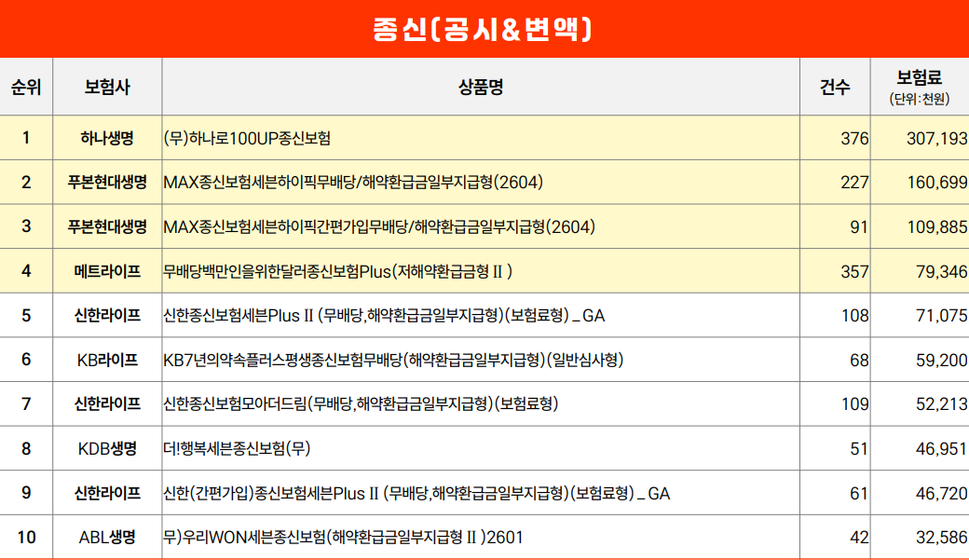The image size is (969, 560).
Task: Click product MAX종신보험세븐하이픽무배당 (2604)
Action: point(353,183)
